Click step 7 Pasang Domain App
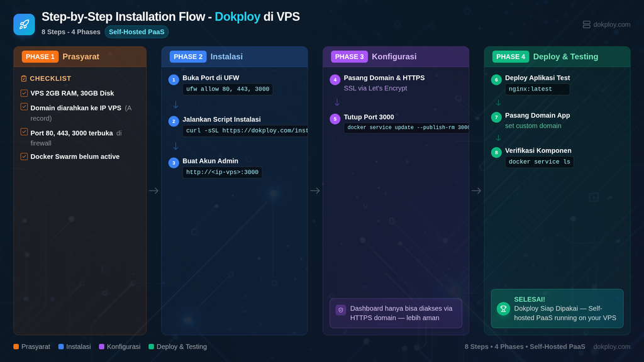This screenshot has width=644, height=362. pos(537,116)
